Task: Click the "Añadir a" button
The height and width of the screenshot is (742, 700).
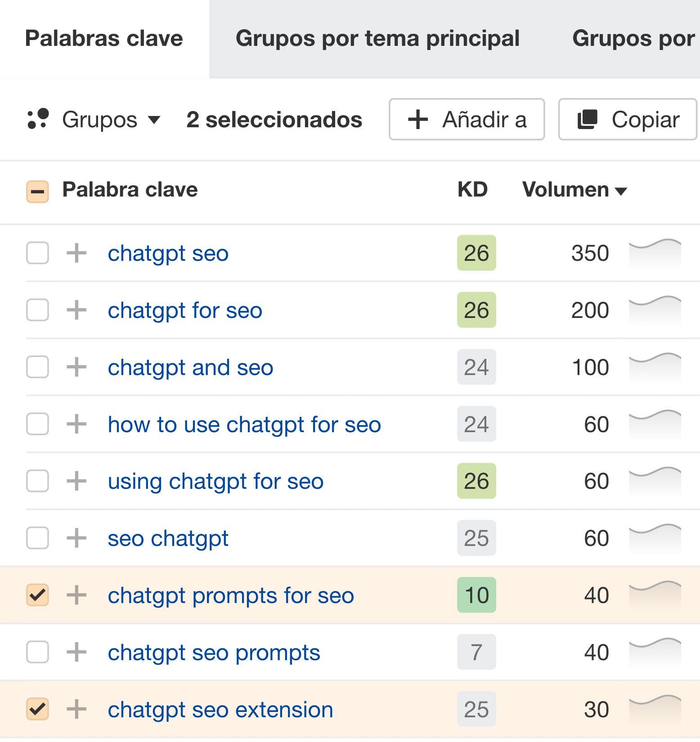Action: (467, 119)
